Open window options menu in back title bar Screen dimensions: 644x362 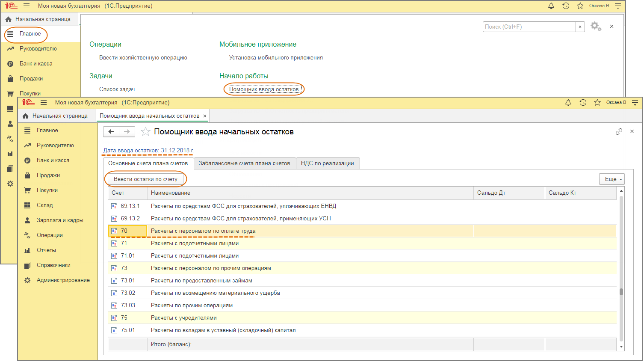point(618,6)
